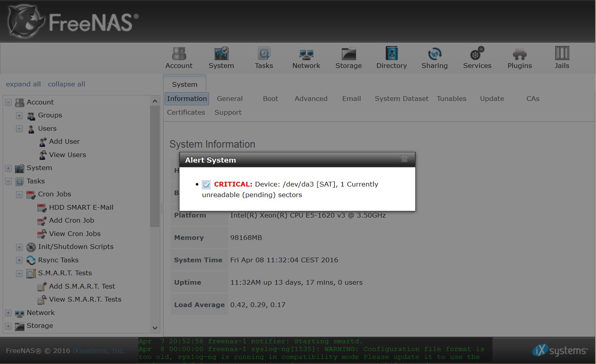Image resolution: width=596 pixels, height=364 pixels.
Task: Open the Tunables tab
Action: pyautogui.click(x=451, y=99)
